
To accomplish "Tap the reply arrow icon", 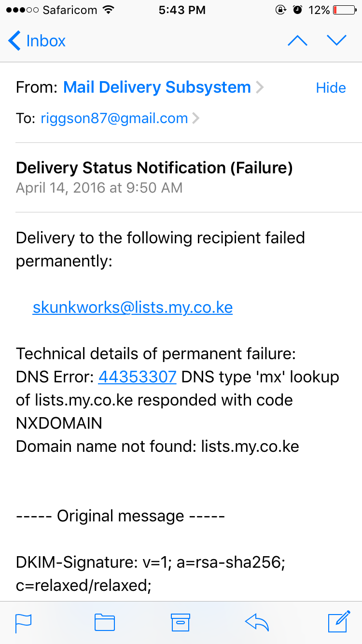I will pos(257,622).
